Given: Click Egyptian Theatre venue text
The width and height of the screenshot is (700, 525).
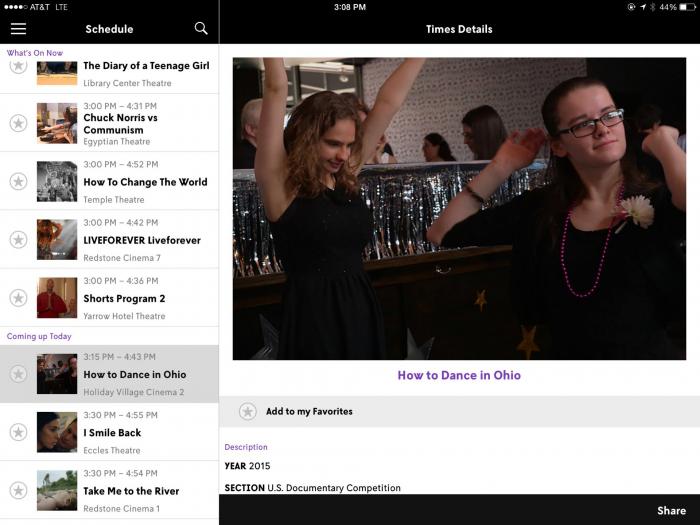Looking at the screenshot, I should pyautogui.click(x=117, y=142).
